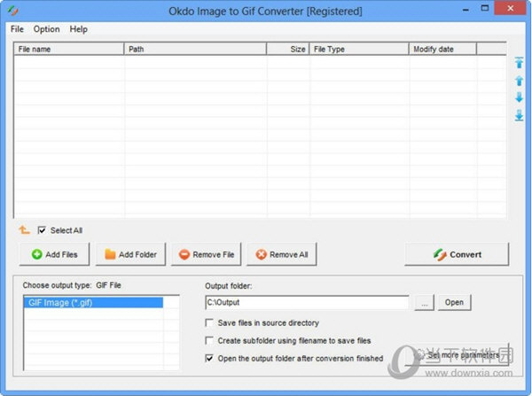
Task: Click Open next to output folder
Action: (x=454, y=302)
